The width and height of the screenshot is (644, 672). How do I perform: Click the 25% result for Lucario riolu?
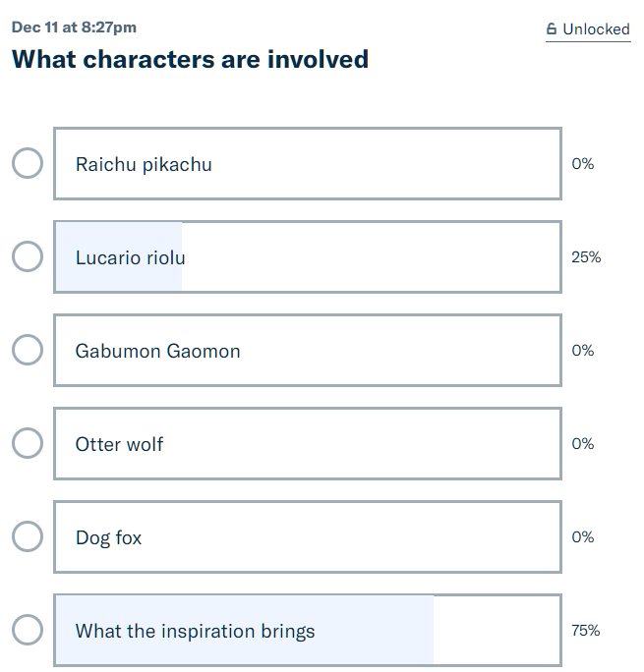click(x=586, y=257)
